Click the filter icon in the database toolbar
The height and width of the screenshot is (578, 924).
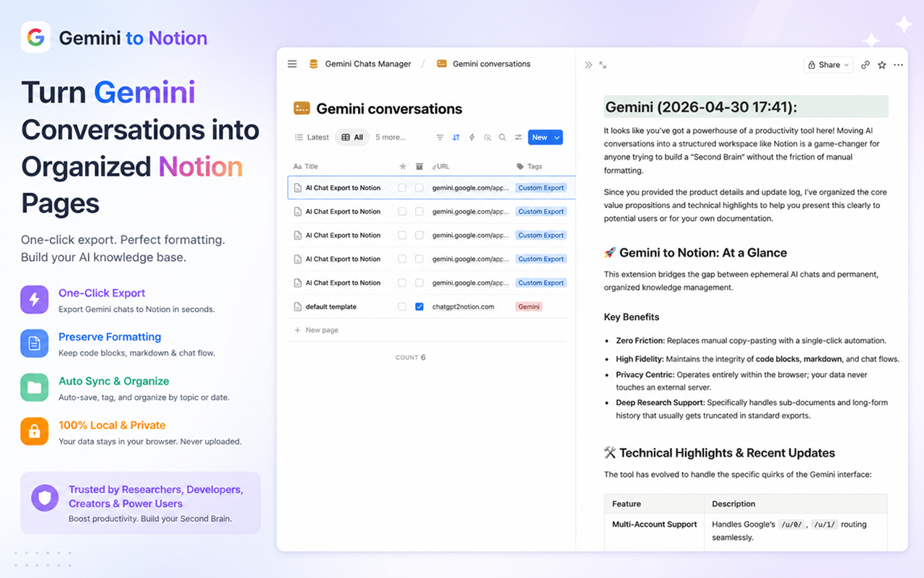click(440, 137)
